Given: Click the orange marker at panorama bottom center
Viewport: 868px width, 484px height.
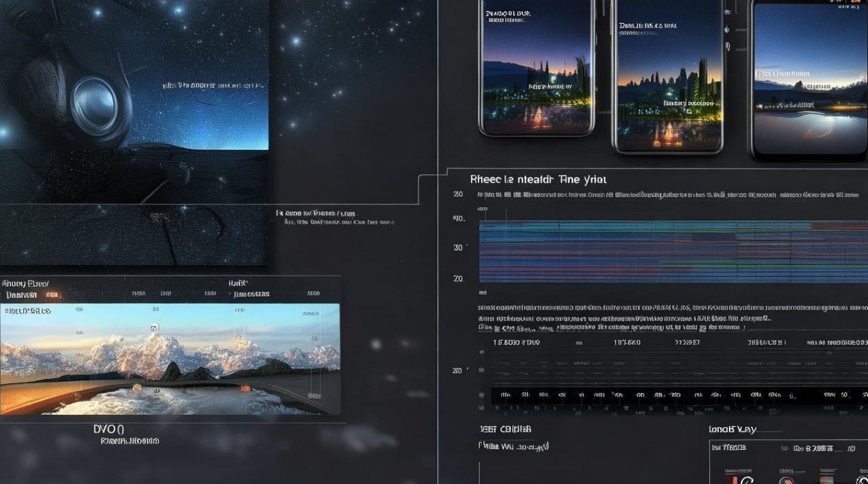Looking at the screenshot, I should (x=137, y=388).
